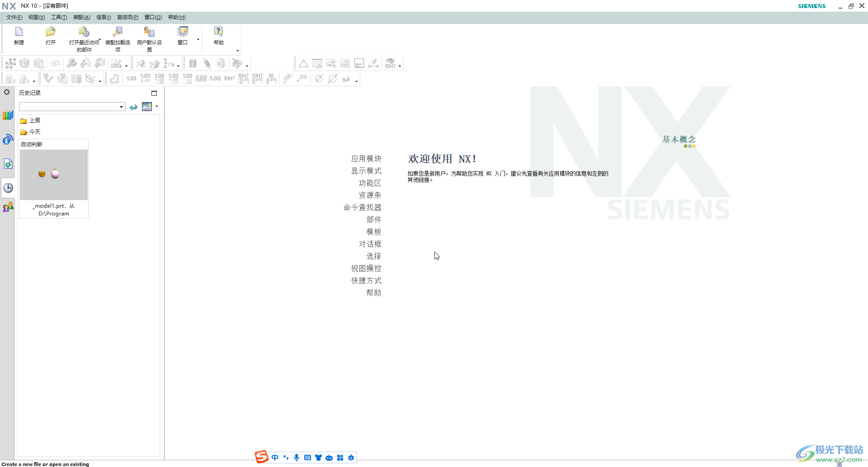The width and height of the screenshot is (868, 467).
Task: Open the 显示模式 welcome link
Action: tap(366, 171)
